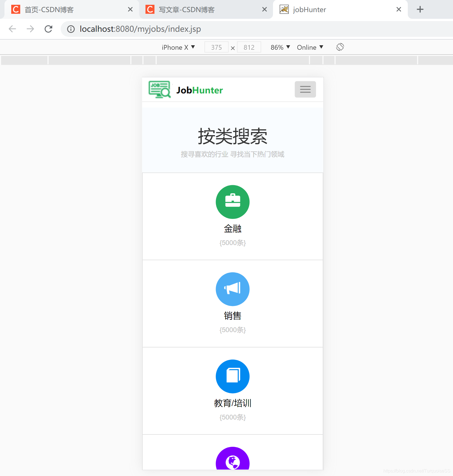The image size is (453, 476).
Task: Open the Online throttling dropdown
Action: [x=310, y=47]
